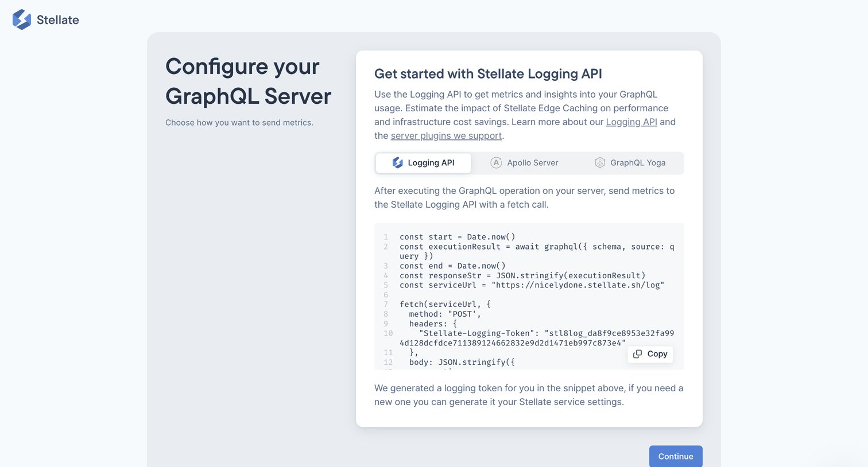Click code line "fetch(serviceUrl, {"
Viewport: 868px width, 467px height.
[x=445, y=304]
